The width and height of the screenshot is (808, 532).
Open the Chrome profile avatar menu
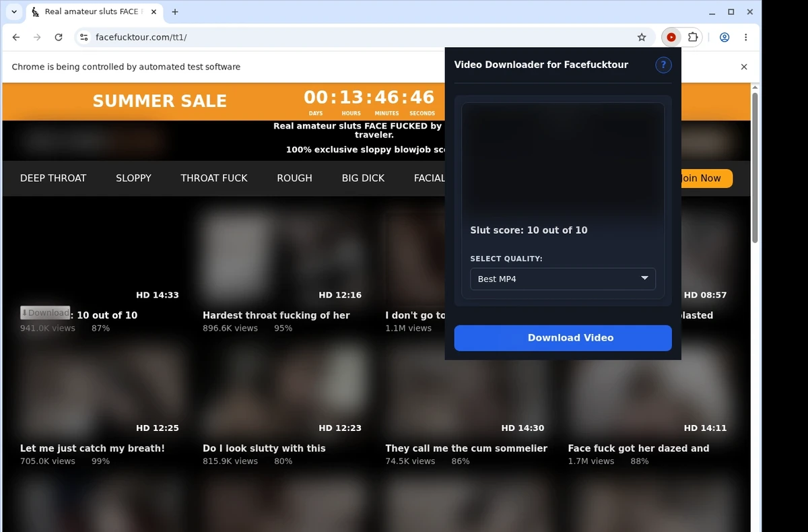point(725,37)
